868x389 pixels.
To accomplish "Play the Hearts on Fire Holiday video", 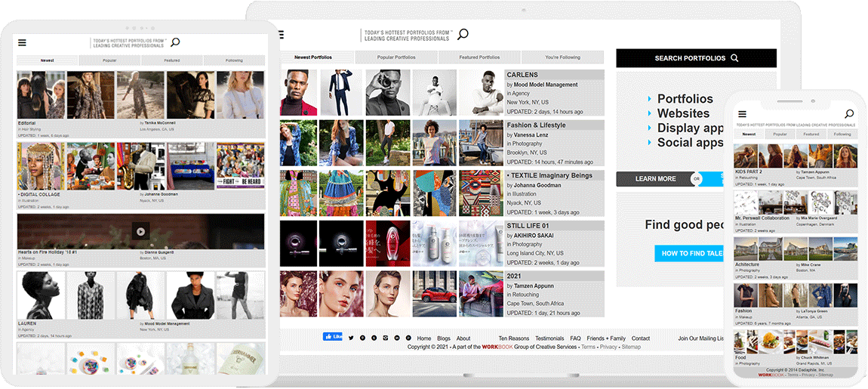I will (140, 231).
